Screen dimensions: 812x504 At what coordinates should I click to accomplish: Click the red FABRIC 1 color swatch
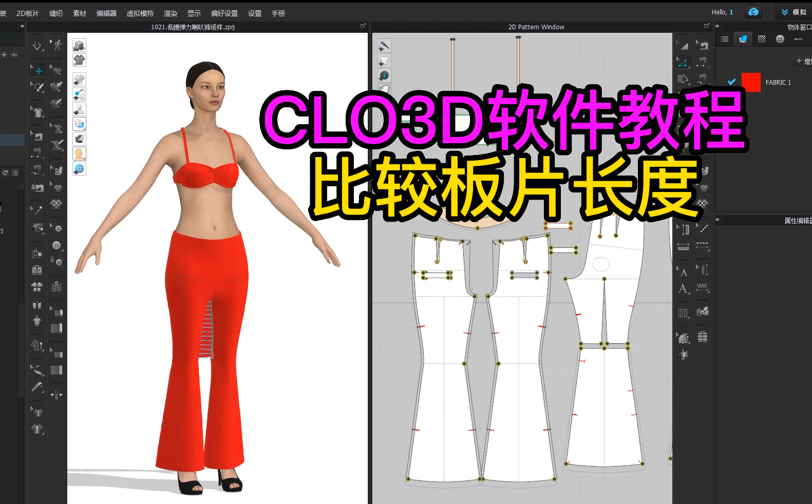[x=751, y=82]
